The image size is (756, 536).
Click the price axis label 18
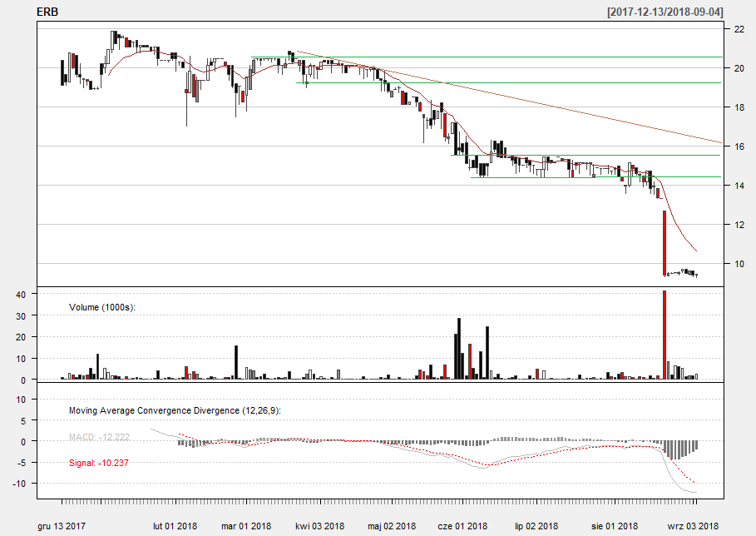pos(739,107)
